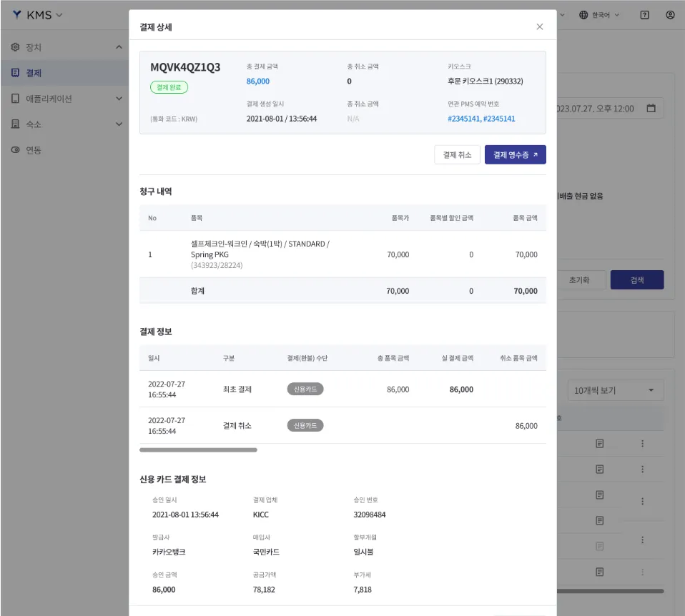Click the date field showing 오후 12:00

point(611,109)
